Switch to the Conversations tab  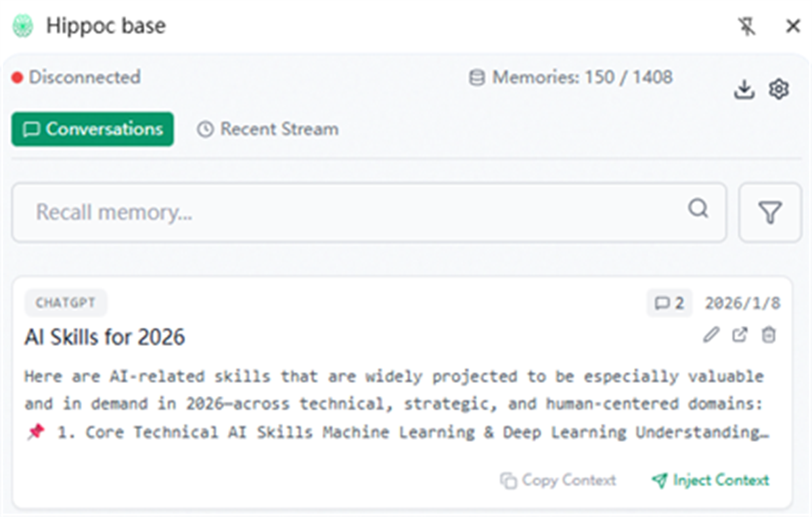click(x=93, y=129)
